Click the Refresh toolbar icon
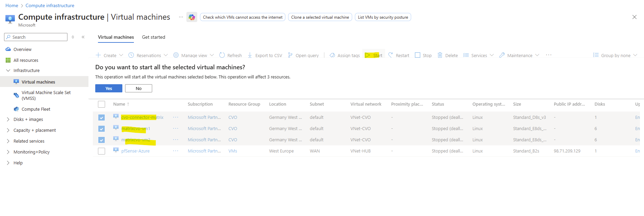Screen dimensions: 644x216 [x=222, y=55]
